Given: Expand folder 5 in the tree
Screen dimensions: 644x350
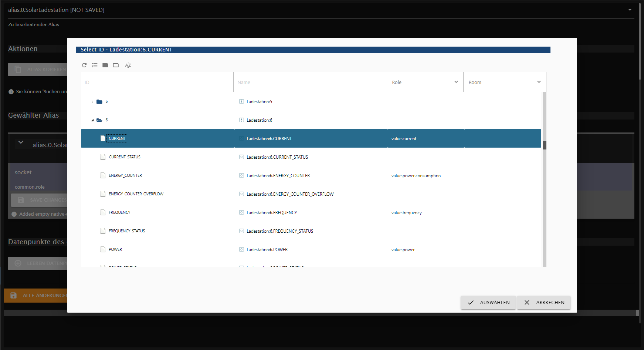Looking at the screenshot, I should [x=92, y=102].
